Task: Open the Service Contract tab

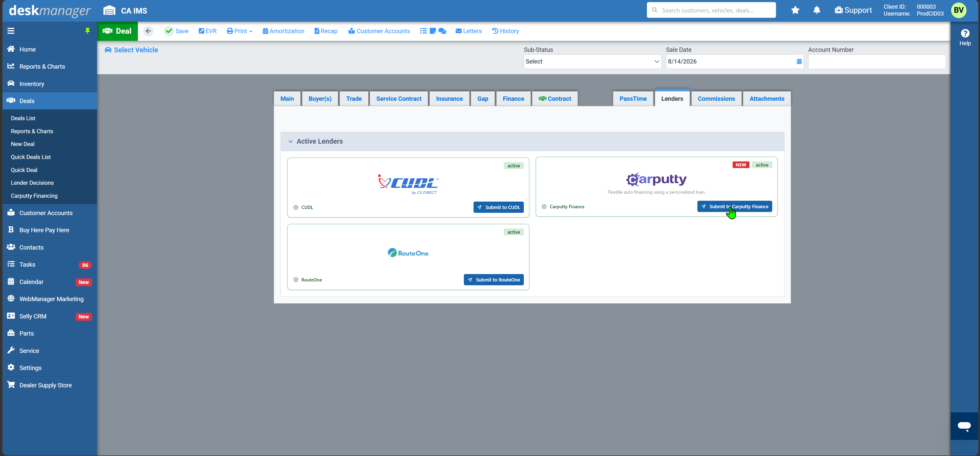Action: pyautogui.click(x=399, y=99)
